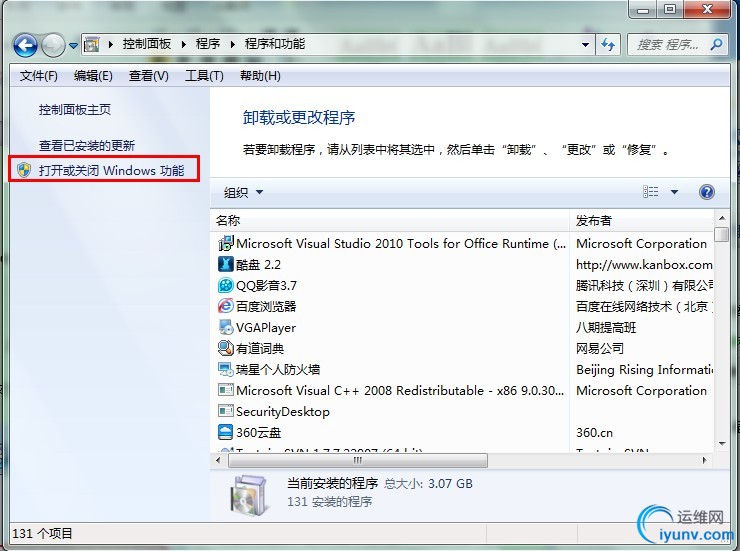
Task: Open the 文件(F) menu
Action: point(39,76)
